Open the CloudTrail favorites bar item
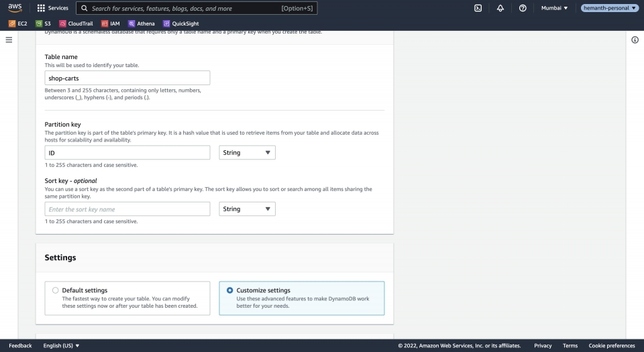 [x=76, y=23]
